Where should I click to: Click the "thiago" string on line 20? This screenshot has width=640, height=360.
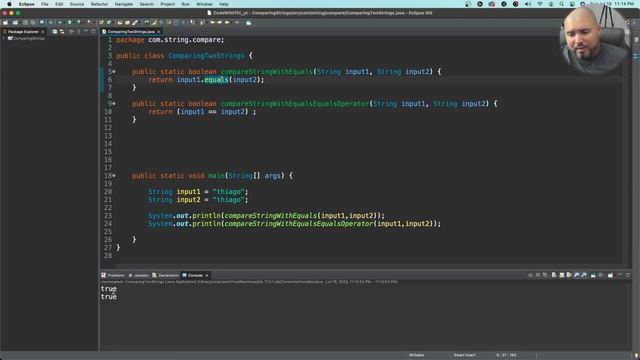pyautogui.click(x=228, y=192)
